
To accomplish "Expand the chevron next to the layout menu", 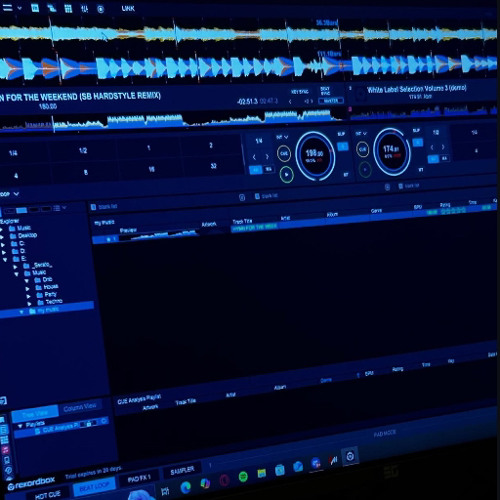I will click(19, 8).
